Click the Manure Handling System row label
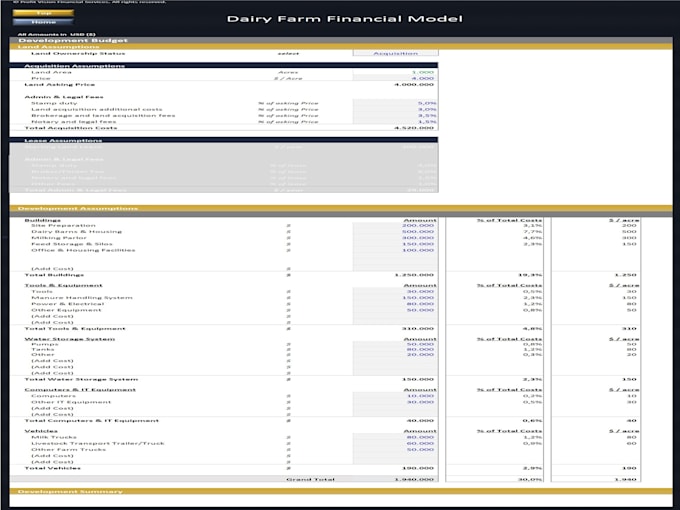Image resolution: width=680 pixels, height=510 pixels. tap(82, 298)
